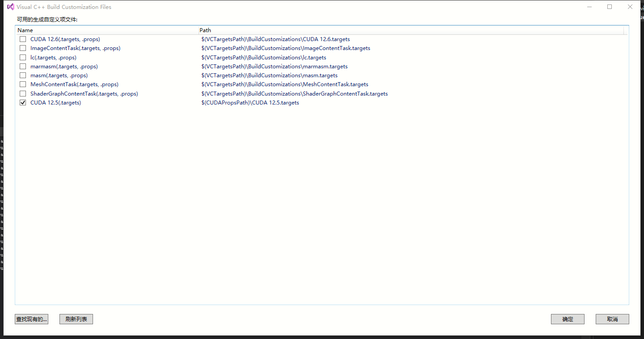Sort by the Name column header
Screen dimensions: 644x339
click(25, 30)
